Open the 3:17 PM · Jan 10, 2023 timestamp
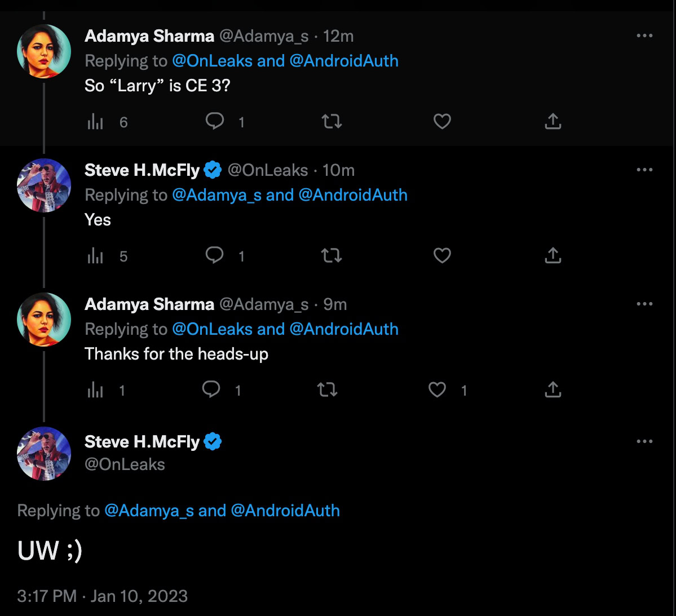Screen dimensions: 676x616 click(102, 596)
